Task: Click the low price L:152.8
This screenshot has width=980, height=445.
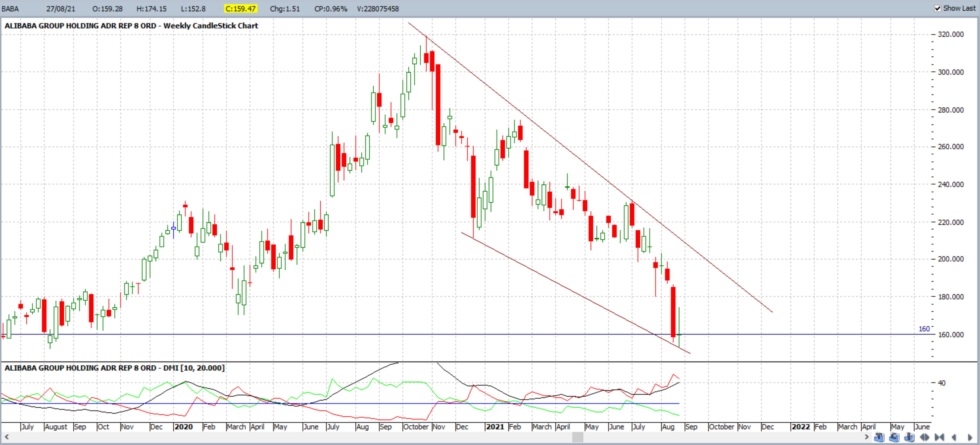Action: [x=193, y=9]
